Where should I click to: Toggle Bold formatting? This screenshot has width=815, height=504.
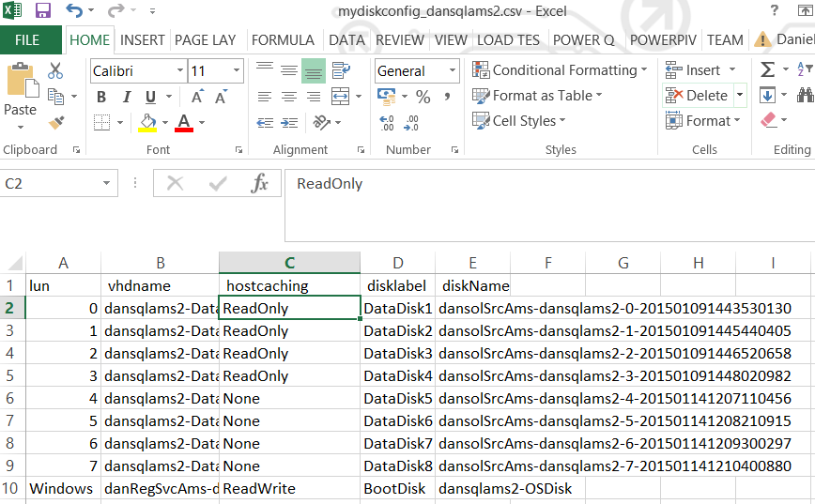[101, 97]
